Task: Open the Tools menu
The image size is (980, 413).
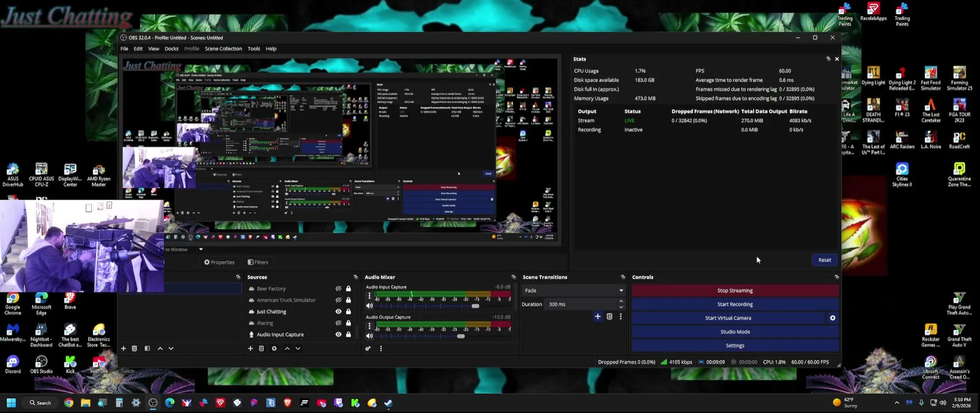Action: click(254, 49)
